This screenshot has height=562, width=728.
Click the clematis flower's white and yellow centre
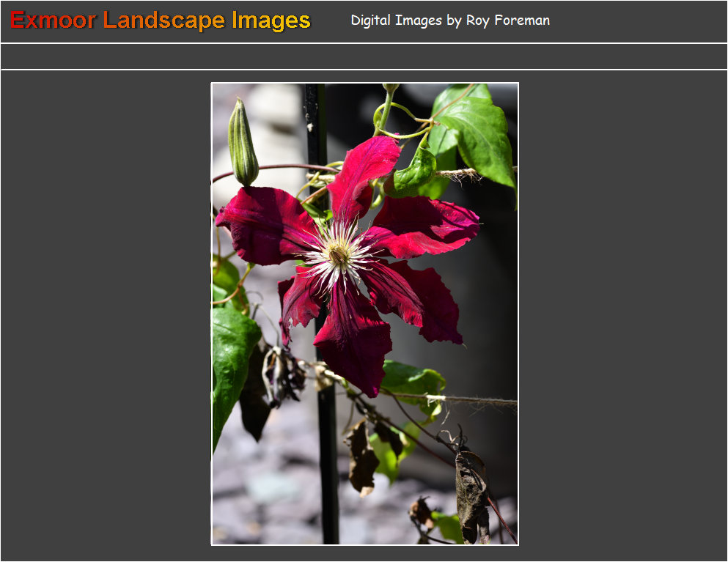tap(338, 254)
